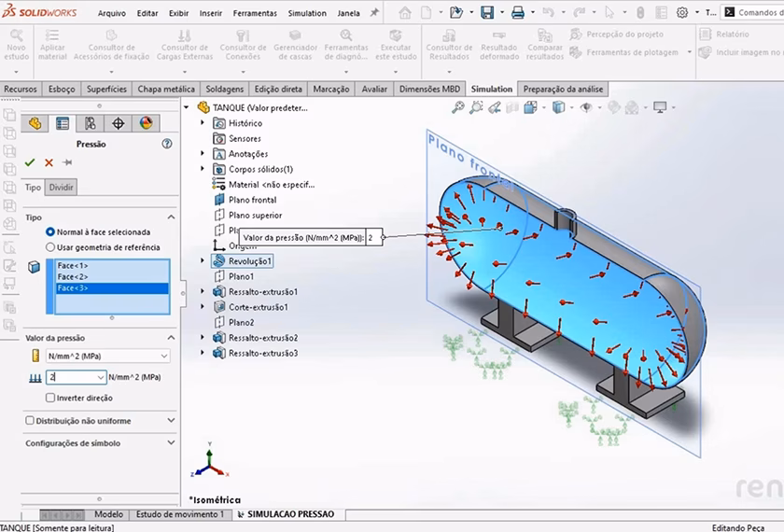The image size is (784, 532).
Task: Click the Zoom to Fit magnifier icon
Action: coord(458,107)
